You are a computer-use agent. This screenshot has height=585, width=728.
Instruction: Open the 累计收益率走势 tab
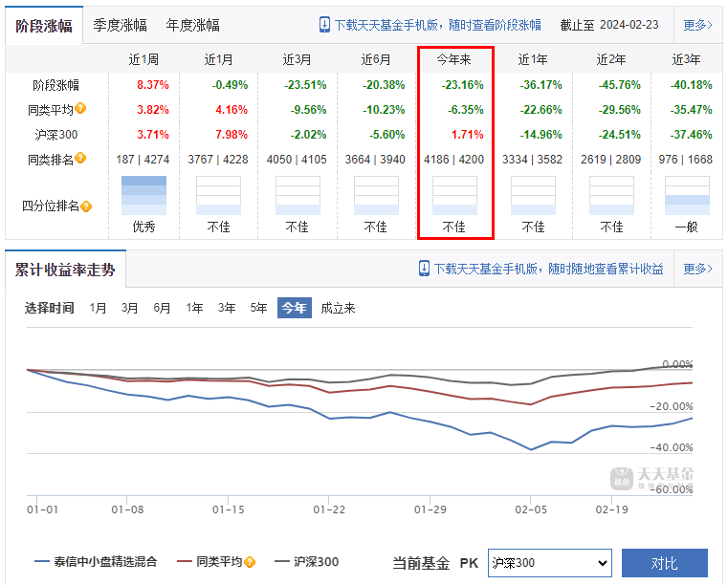[65, 270]
